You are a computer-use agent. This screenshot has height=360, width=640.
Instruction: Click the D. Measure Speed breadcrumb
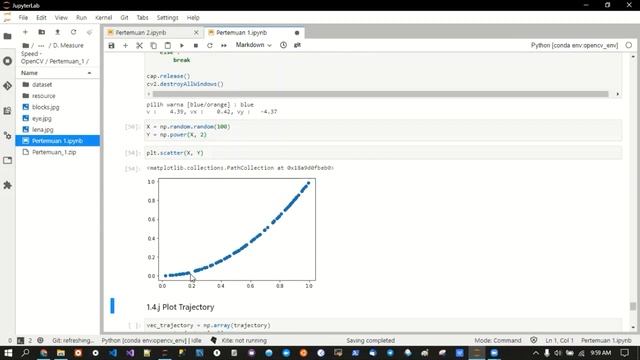coord(52,49)
